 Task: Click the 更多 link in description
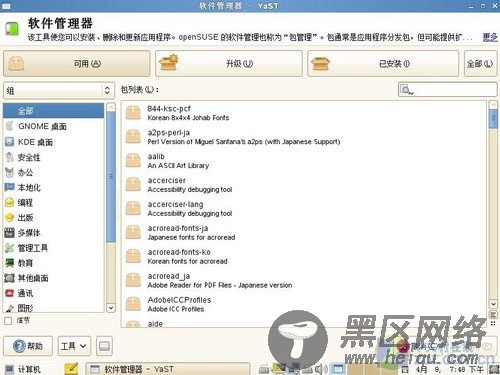490,37
